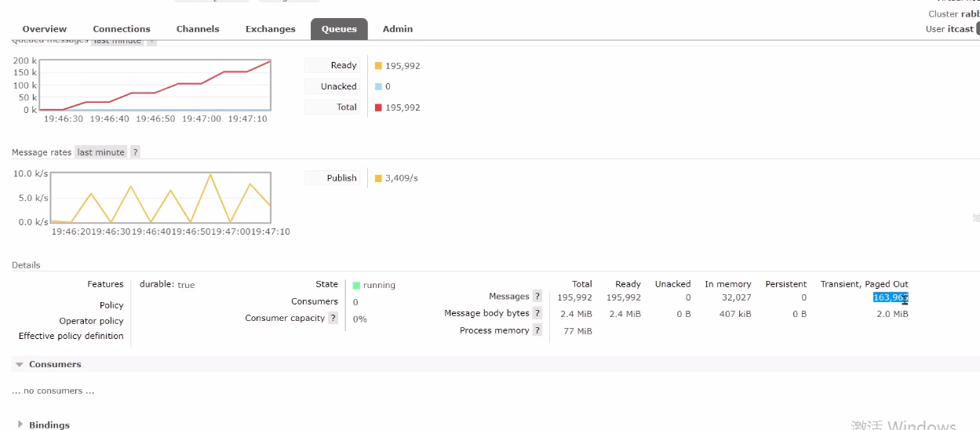The width and height of the screenshot is (980, 430).
Task: Click the red Total color swatch in the legend
Action: pos(378,107)
